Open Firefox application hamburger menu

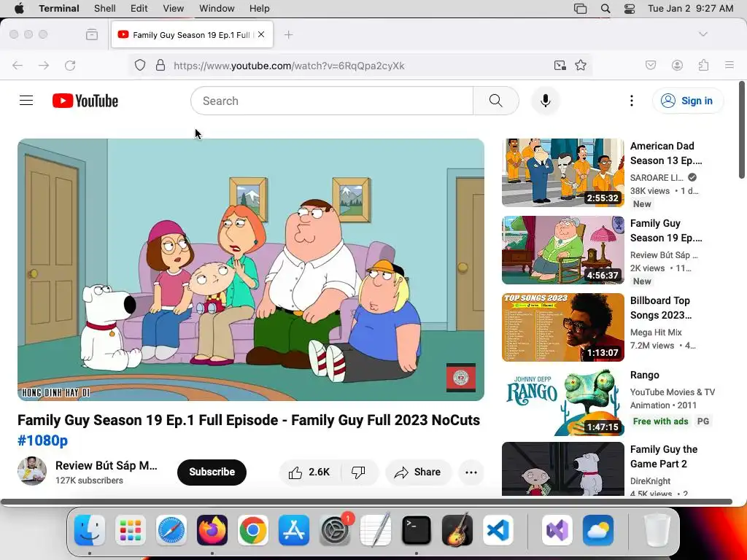coord(729,65)
